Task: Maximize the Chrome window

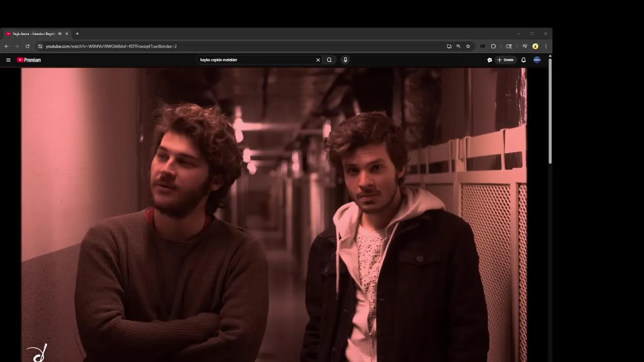Action: coord(532,34)
